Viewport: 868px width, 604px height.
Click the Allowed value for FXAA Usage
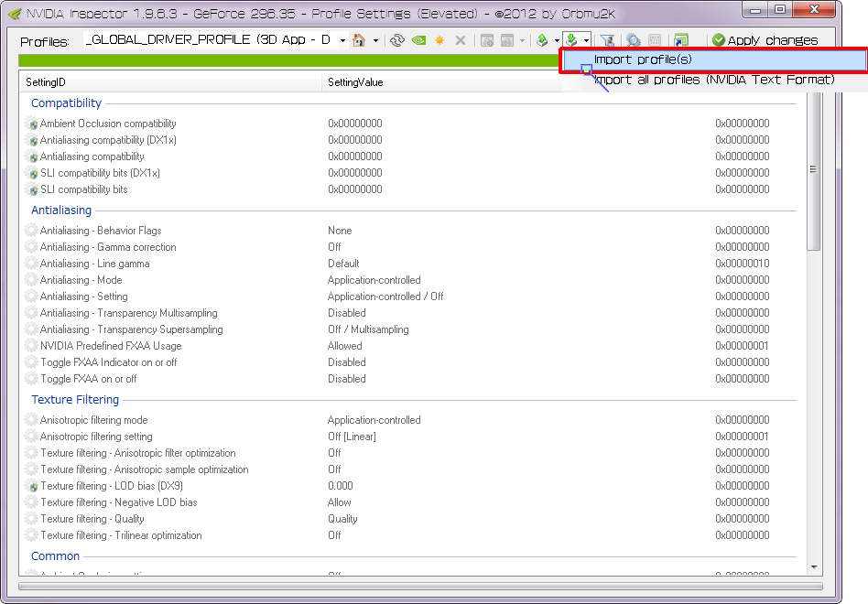(345, 346)
